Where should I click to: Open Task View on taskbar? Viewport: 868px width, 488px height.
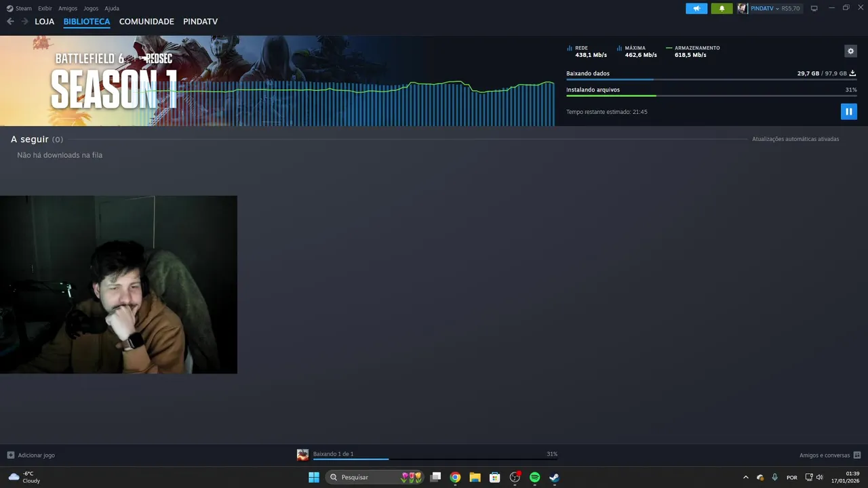[x=435, y=477]
